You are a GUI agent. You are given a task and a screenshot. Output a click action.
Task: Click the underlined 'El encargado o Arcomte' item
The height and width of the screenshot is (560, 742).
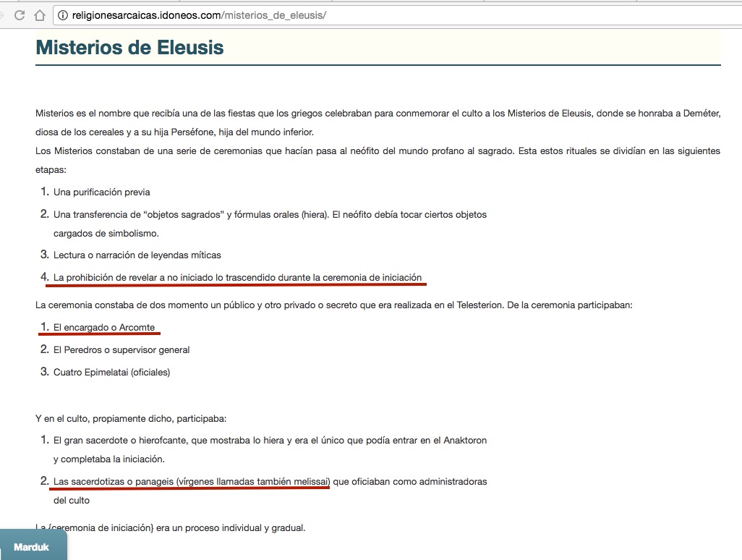click(103, 328)
